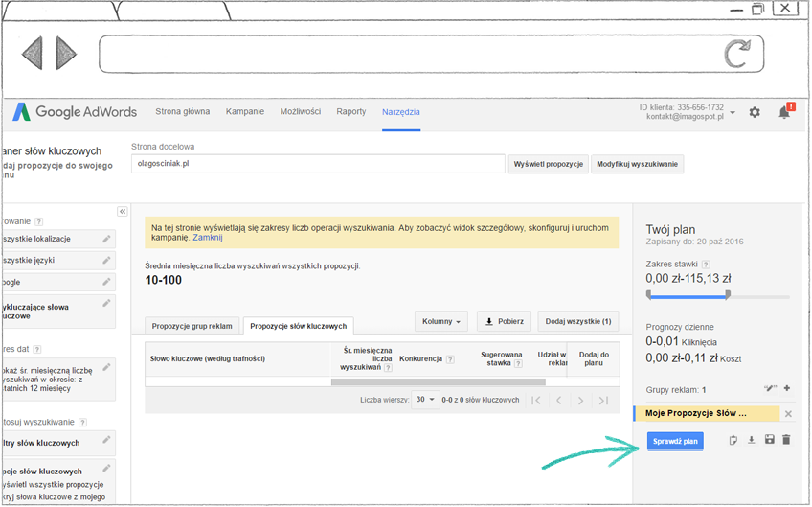Click the Modyfikuj wyszukiwanie button
The height and width of the screenshot is (507, 812).
tap(637, 164)
